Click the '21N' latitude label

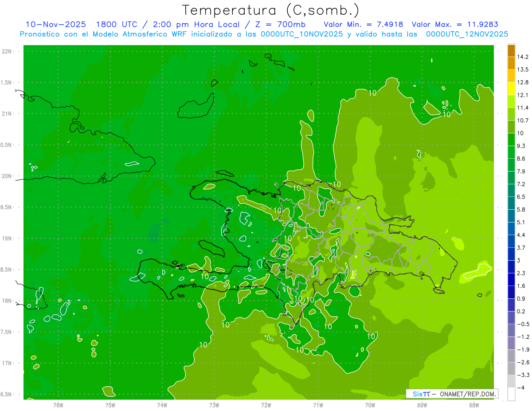coord(7,114)
